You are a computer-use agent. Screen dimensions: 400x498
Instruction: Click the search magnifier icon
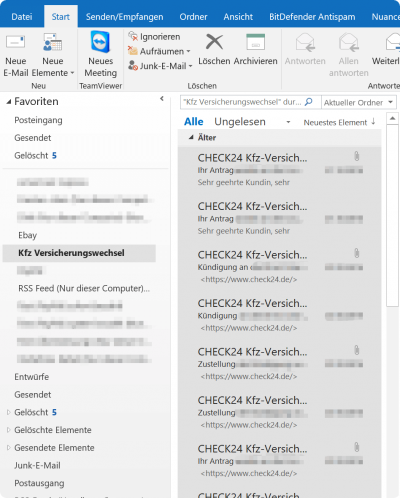pos(309,101)
